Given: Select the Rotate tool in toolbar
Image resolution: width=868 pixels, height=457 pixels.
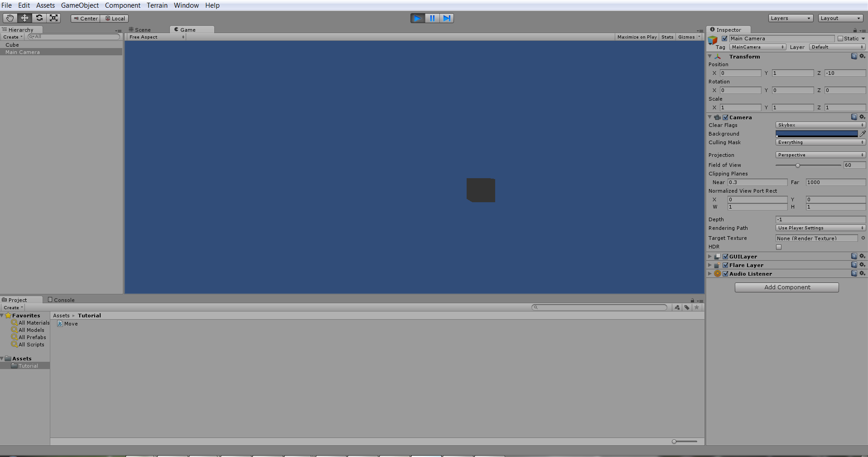Looking at the screenshot, I should tap(39, 18).
